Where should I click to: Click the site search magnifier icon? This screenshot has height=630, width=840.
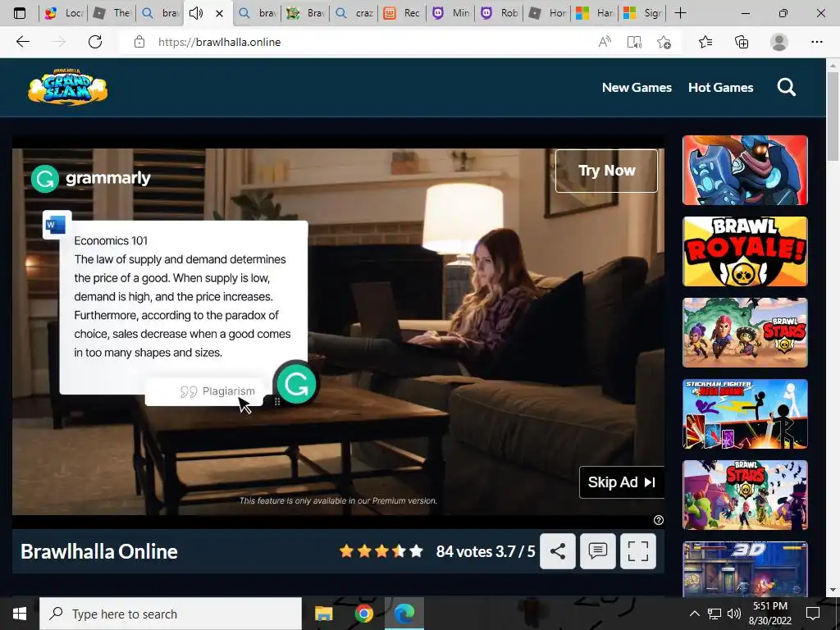tap(787, 87)
